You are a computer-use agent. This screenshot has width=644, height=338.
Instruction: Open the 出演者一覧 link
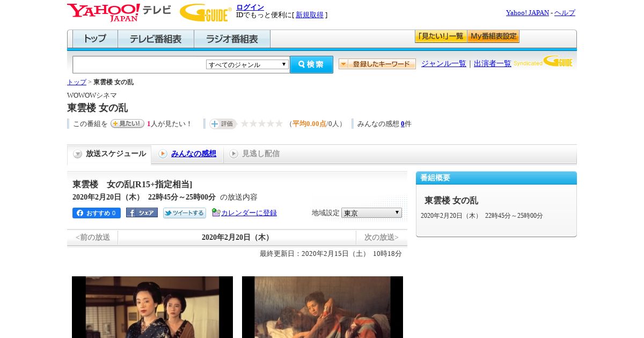pos(493,63)
